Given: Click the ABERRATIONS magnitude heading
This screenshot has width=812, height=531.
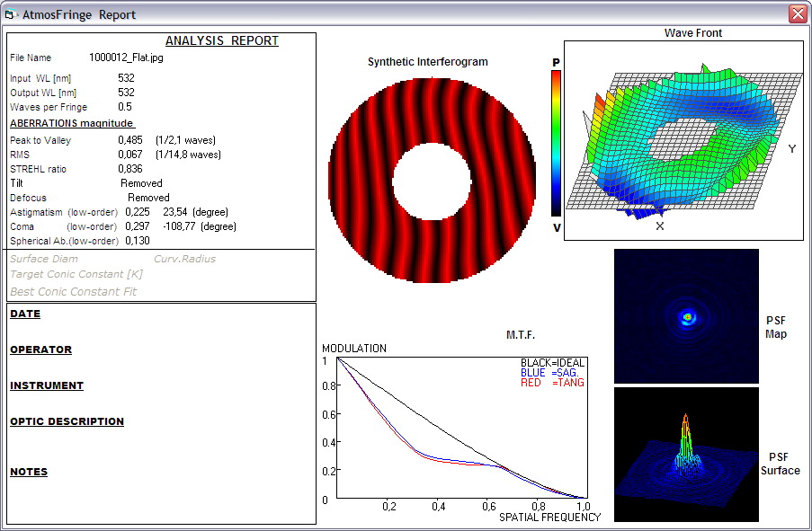Looking at the screenshot, I should (x=72, y=123).
